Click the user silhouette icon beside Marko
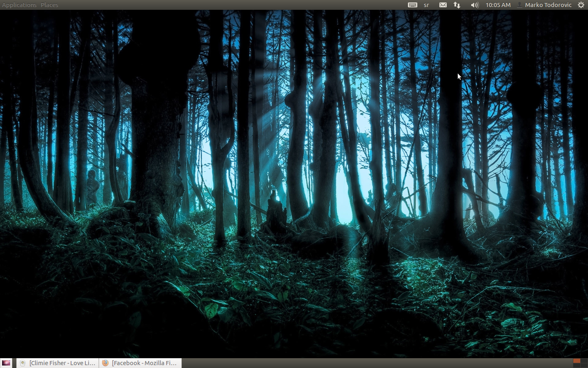Screen dimensions: 588x368 point(519,5)
